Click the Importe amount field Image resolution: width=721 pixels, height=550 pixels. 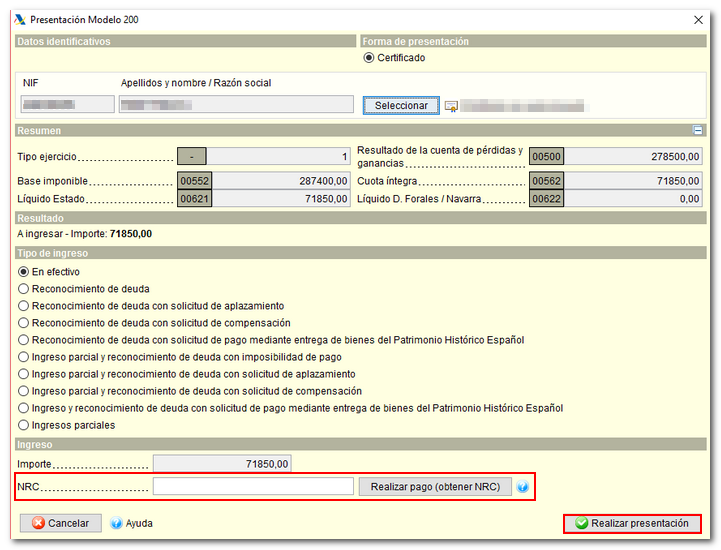point(222,464)
